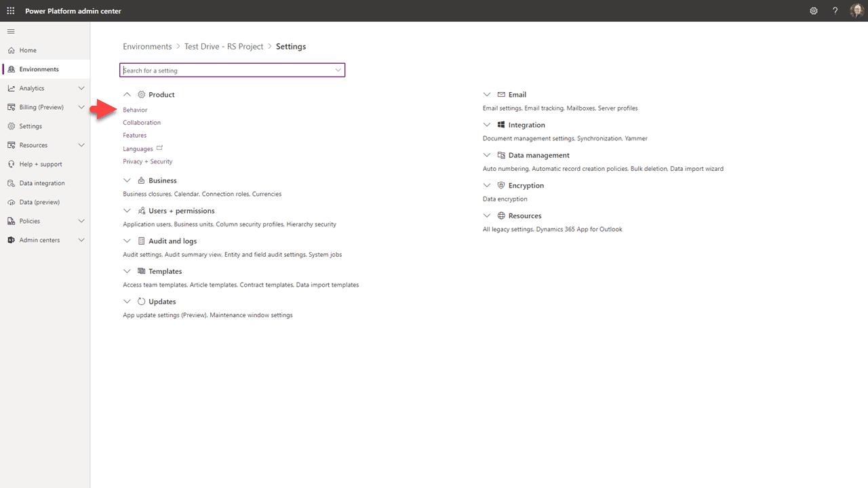The height and width of the screenshot is (488, 868).
Task: Open the app launcher waffle icon
Action: coord(10,10)
